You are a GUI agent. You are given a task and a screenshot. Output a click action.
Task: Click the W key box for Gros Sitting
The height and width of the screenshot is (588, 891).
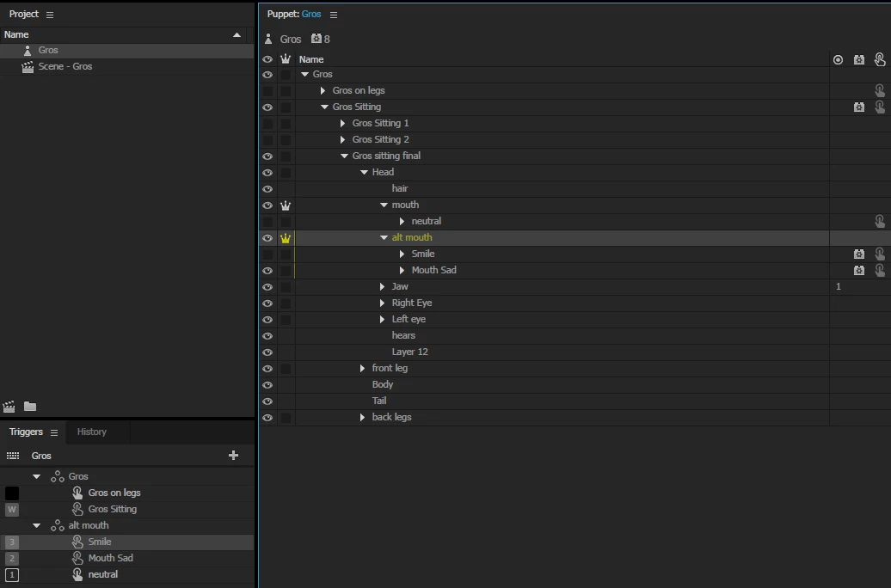(x=12, y=509)
